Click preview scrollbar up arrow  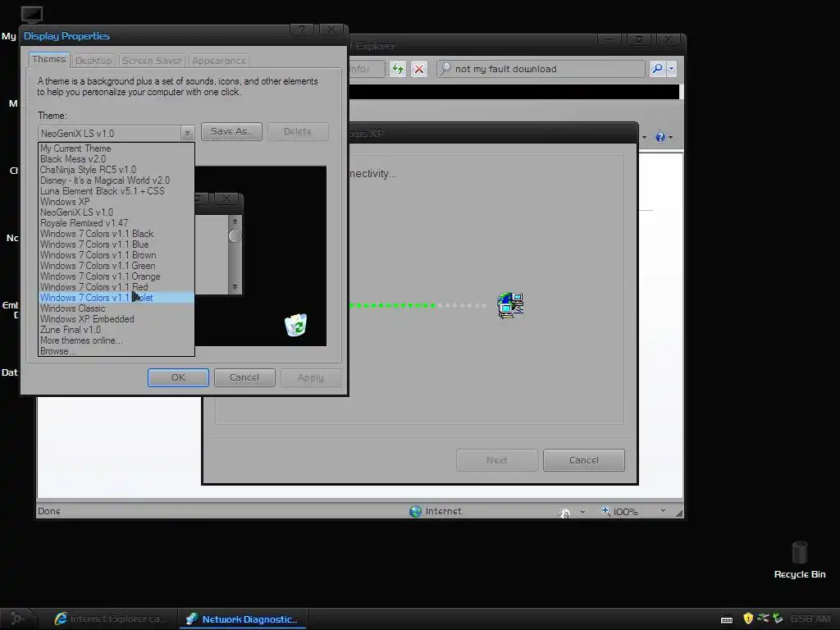[x=235, y=221]
